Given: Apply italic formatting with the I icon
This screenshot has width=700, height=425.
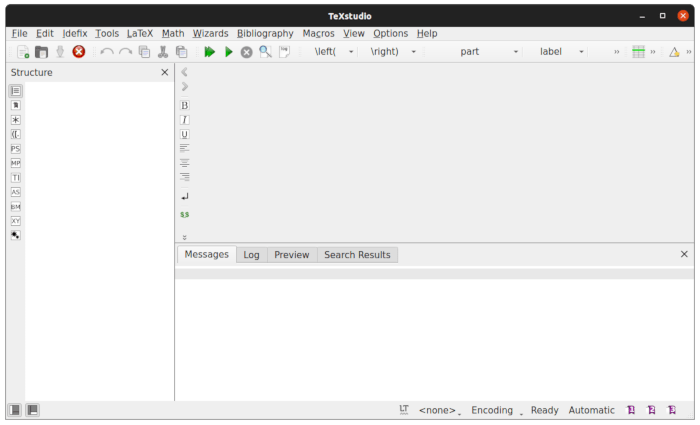Looking at the screenshot, I should pyautogui.click(x=184, y=120).
